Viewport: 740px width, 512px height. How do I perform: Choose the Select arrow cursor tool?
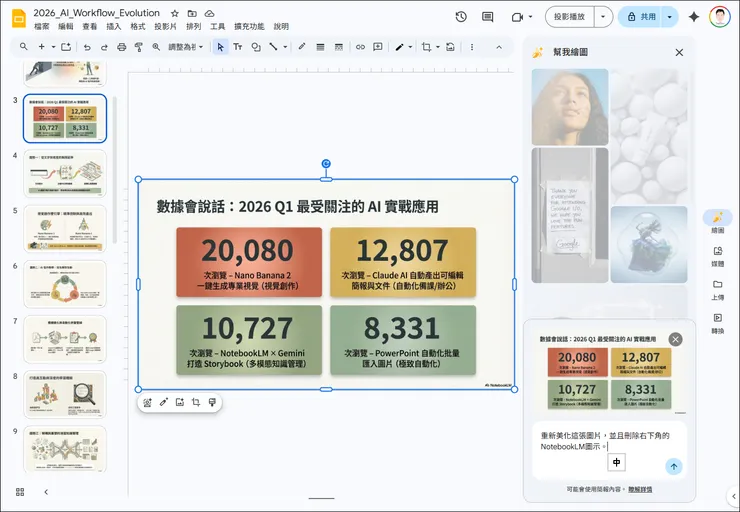click(x=220, y=47)
